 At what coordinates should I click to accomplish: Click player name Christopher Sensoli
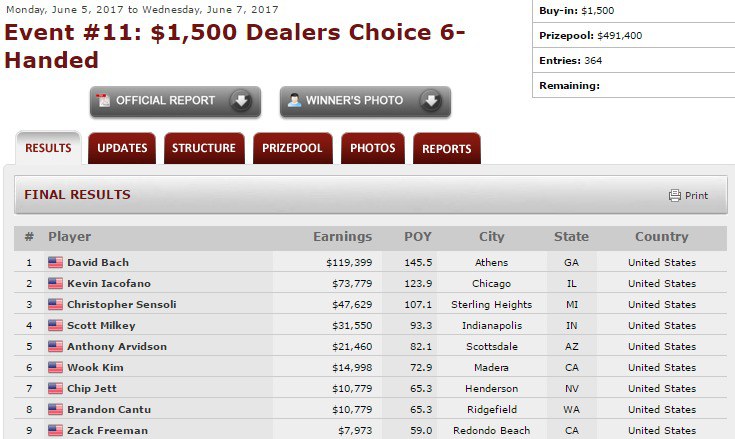pos(122,305)
